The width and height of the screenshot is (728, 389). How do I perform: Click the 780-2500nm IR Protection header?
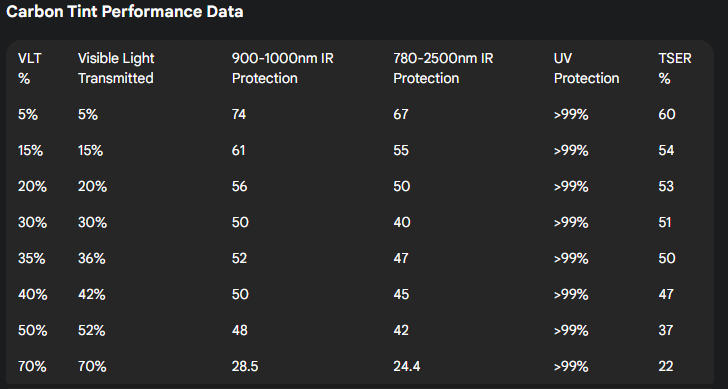pos(443,68)
